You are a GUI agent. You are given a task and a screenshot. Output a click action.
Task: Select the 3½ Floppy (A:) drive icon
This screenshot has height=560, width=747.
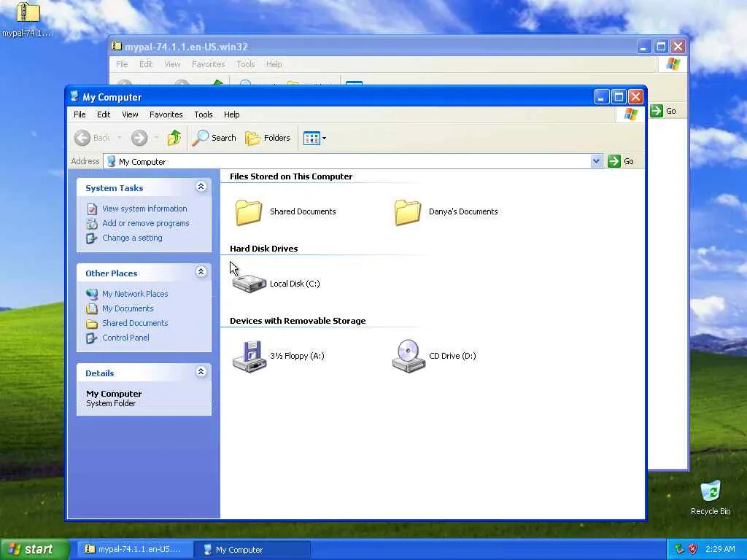click(249, 356)
